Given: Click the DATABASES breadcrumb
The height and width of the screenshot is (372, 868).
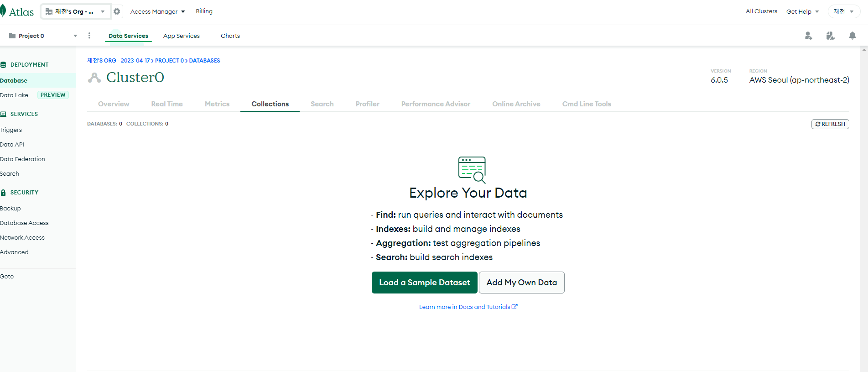Looking at the screenshot, I should (204, 61).
